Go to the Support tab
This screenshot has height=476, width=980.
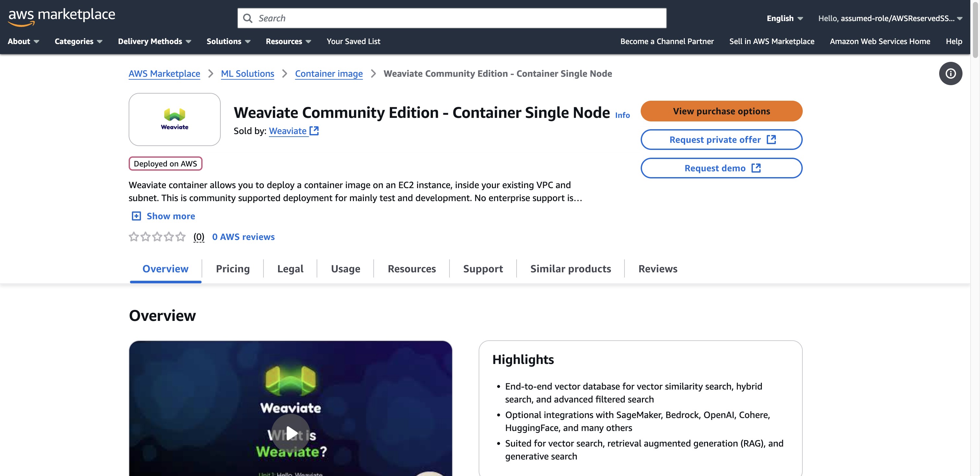point(483,269)
